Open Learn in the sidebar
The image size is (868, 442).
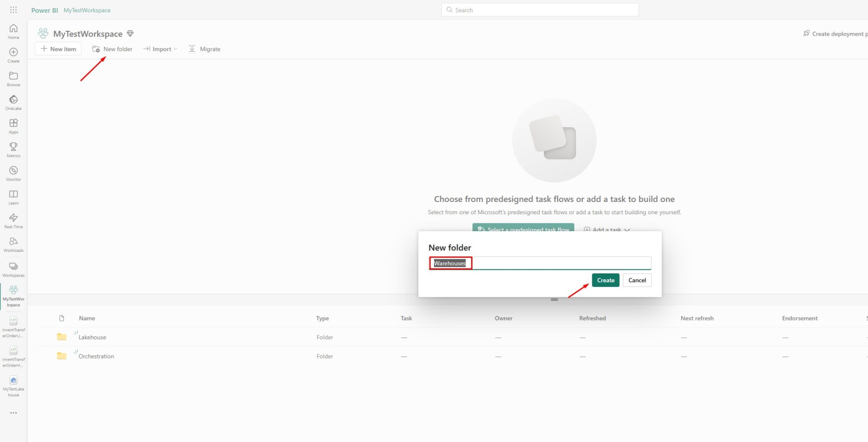(x=14, y=197)
